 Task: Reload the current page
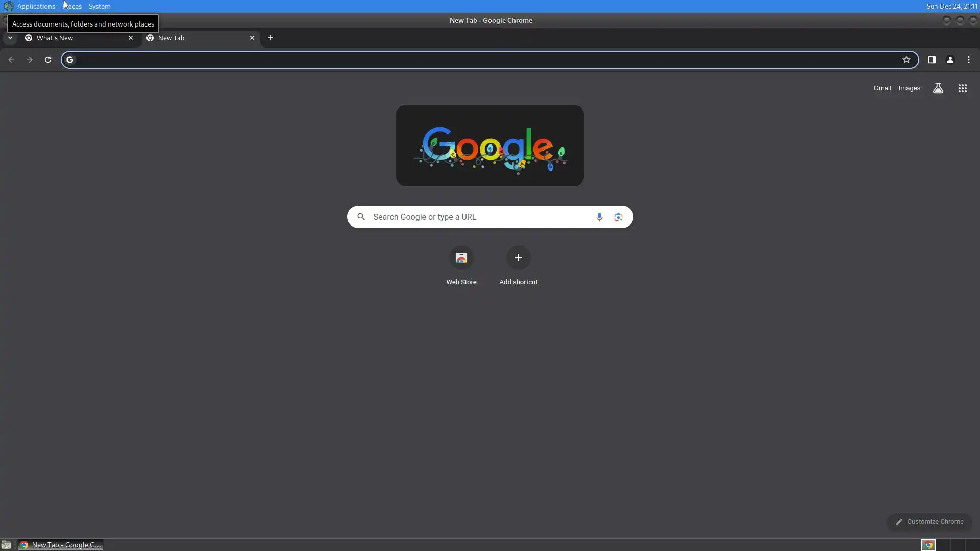click(x=48, y=60)
